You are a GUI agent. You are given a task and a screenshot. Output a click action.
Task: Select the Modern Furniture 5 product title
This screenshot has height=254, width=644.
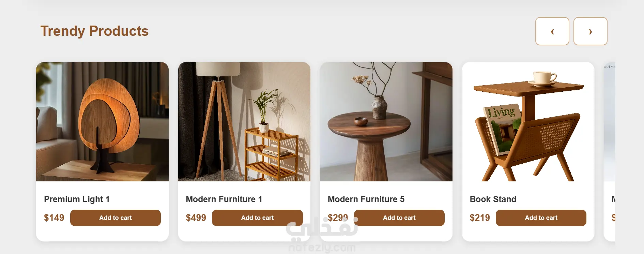tap(366, 199)
